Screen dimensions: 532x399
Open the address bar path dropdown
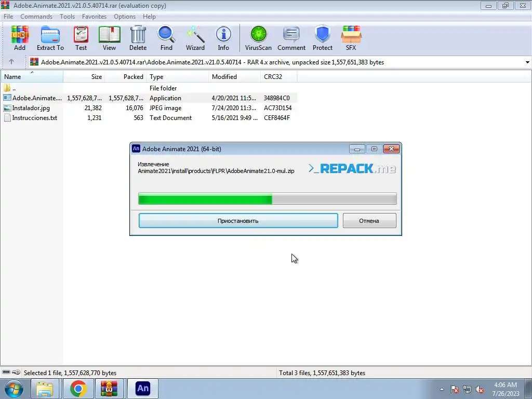coord(527,62)
